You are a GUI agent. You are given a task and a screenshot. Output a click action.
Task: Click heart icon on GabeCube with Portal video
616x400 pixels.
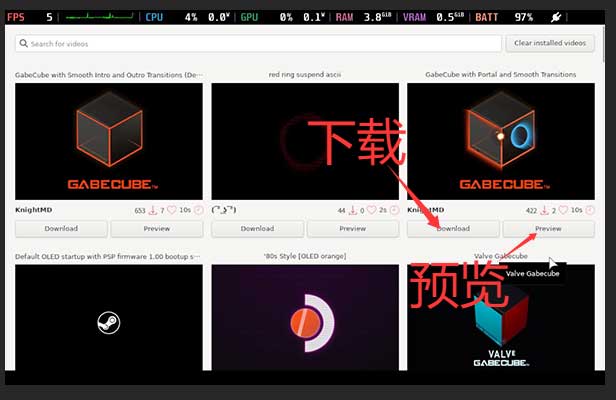click(563, 211)
